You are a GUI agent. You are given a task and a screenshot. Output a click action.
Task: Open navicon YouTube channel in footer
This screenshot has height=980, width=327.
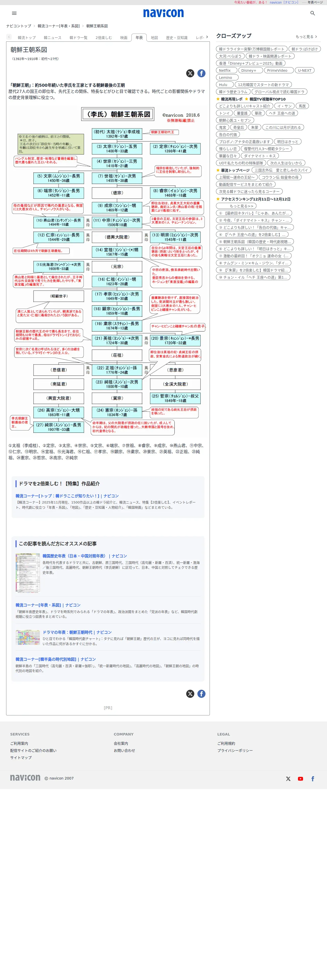coord(300,779)
